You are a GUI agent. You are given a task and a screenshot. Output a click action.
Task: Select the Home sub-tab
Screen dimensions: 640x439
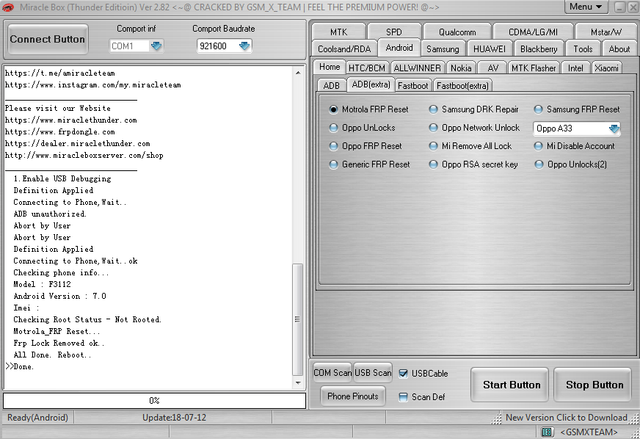[329, 67]
